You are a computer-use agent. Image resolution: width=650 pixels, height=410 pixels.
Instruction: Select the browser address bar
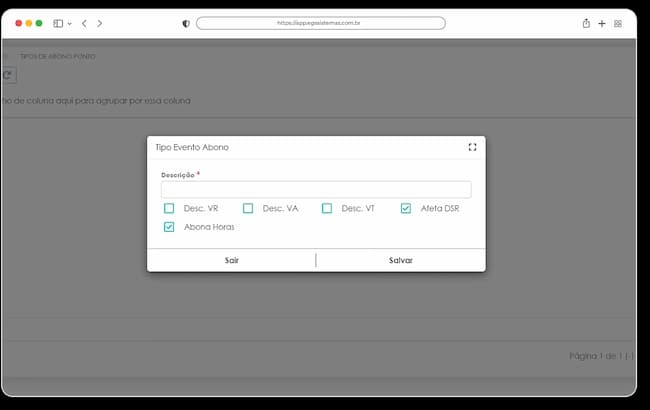[x=321, y=23]
